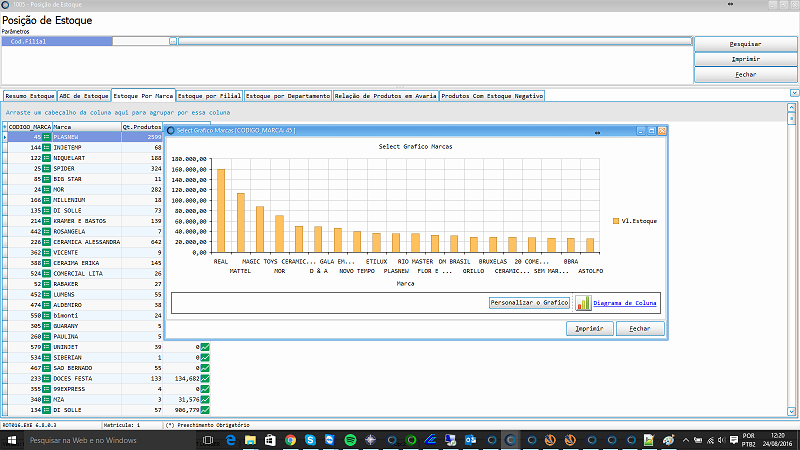Switch to the ABC de Estoque tab

point(84,96)
